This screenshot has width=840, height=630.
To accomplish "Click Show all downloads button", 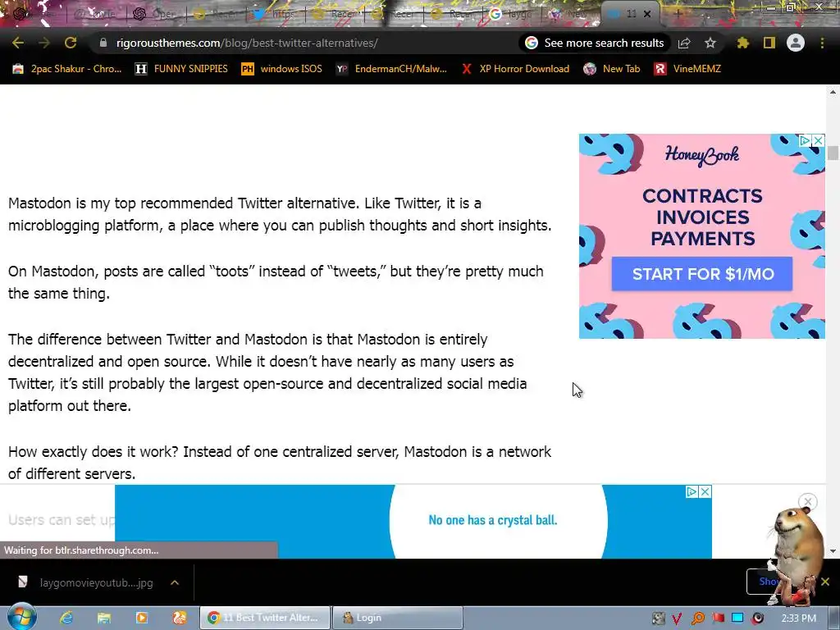I will click(767, 582).
